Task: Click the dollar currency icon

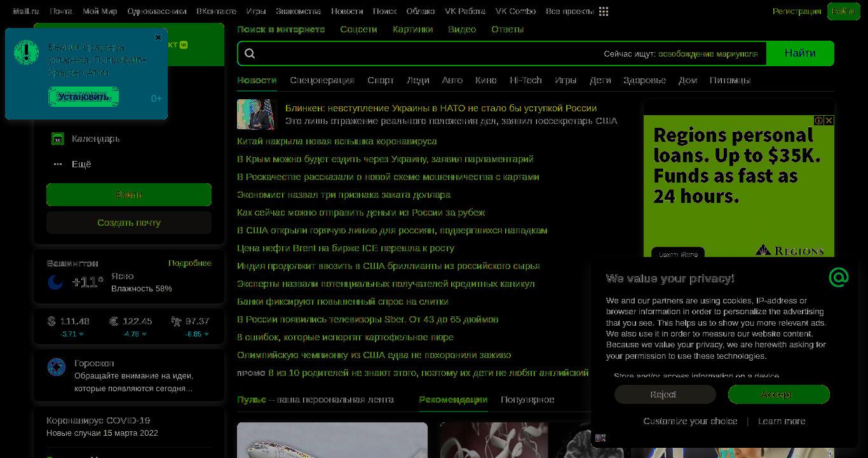Action: click(x=51, y=321)
